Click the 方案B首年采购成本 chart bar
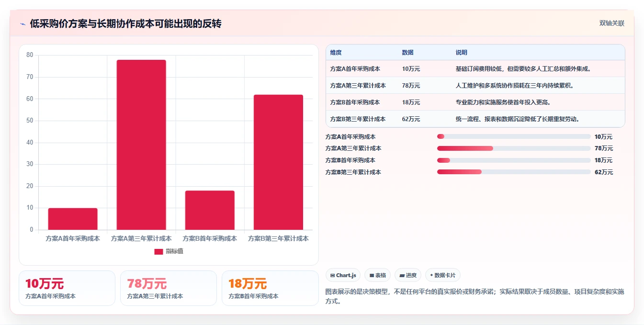Screen dimensions: 644x325 pos(210,210)
